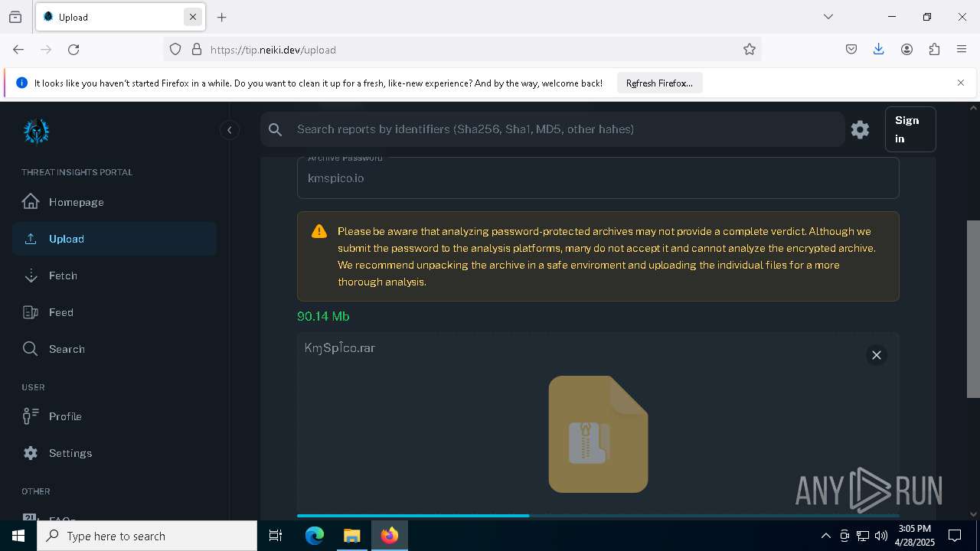Open Fetch in sidebar
The image size is (980, 551).
115,275
